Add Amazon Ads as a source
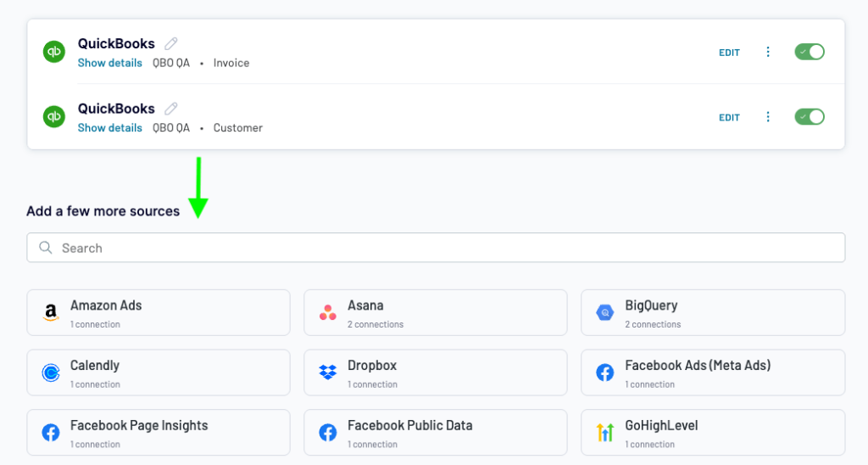Viewport: 868px width, 465px height. click(x=159, y=312)
